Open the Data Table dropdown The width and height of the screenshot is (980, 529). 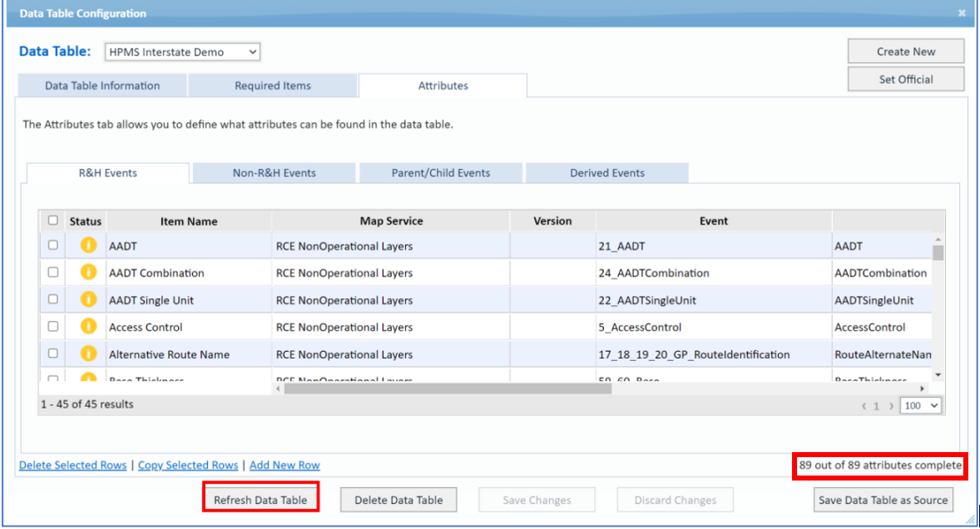tap(182, 52)
